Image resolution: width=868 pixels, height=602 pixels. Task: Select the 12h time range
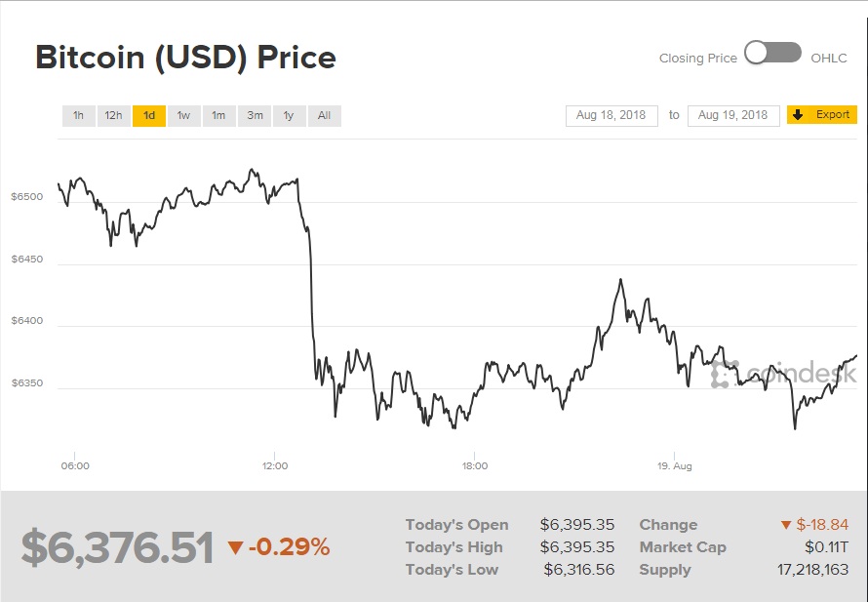point(113,116)
